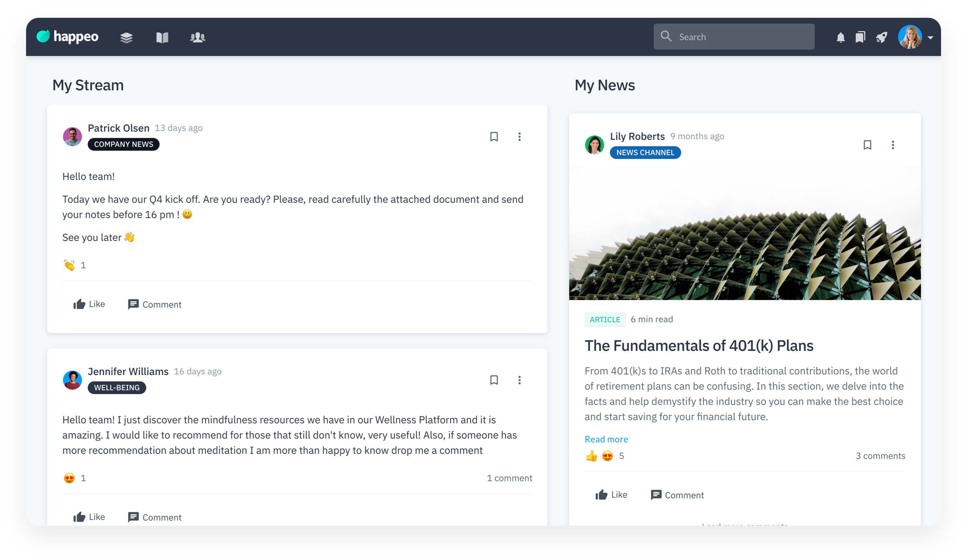Bookmark Jennifer Williams' post
Viewport: 969px width, 560px height.
pyautogui.click(x=494, y=380)
